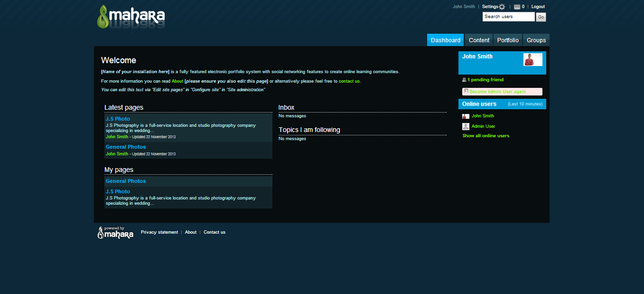Select the Dashboard tab
The image size is (644, 294).
[446, 40]
